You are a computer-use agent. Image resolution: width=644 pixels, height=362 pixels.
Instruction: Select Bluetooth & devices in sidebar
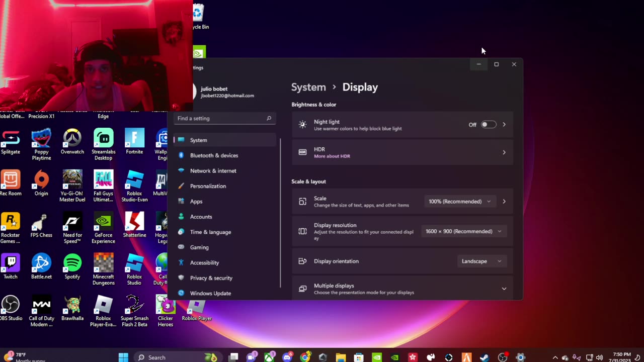coord(214,155)
